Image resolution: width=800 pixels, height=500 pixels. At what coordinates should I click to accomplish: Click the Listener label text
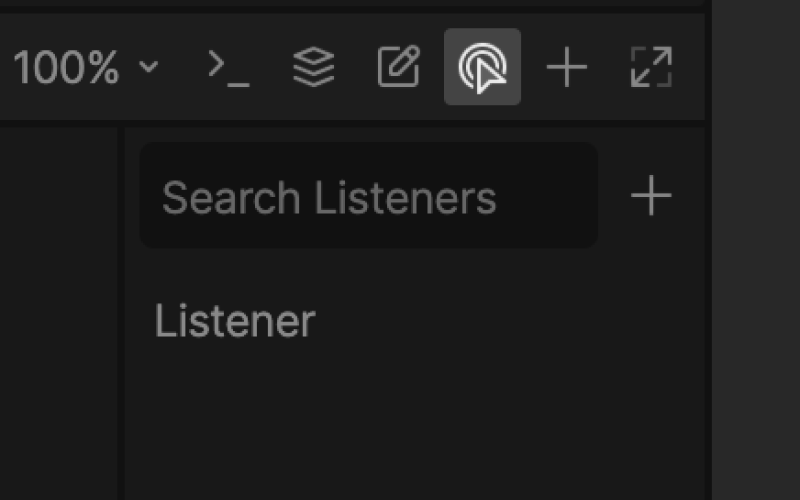click(x=235, y=321)
